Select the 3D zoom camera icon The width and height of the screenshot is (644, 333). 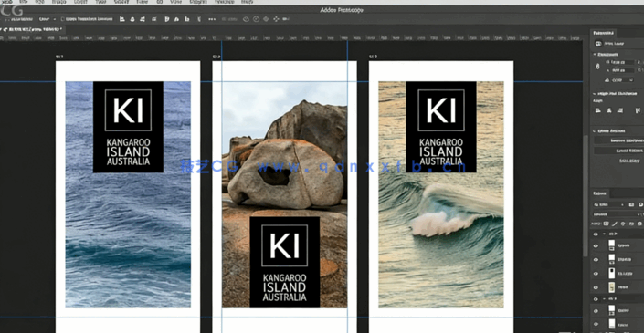pos(286,19)
